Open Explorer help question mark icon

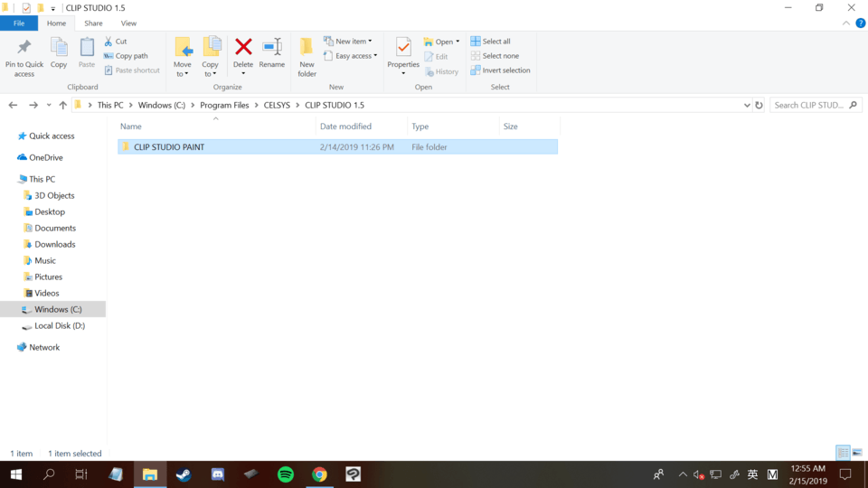click(x=860, y=23)
